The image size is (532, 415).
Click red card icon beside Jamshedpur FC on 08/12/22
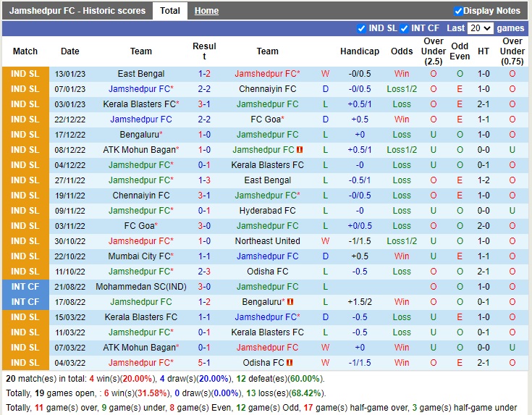[299, 150]
